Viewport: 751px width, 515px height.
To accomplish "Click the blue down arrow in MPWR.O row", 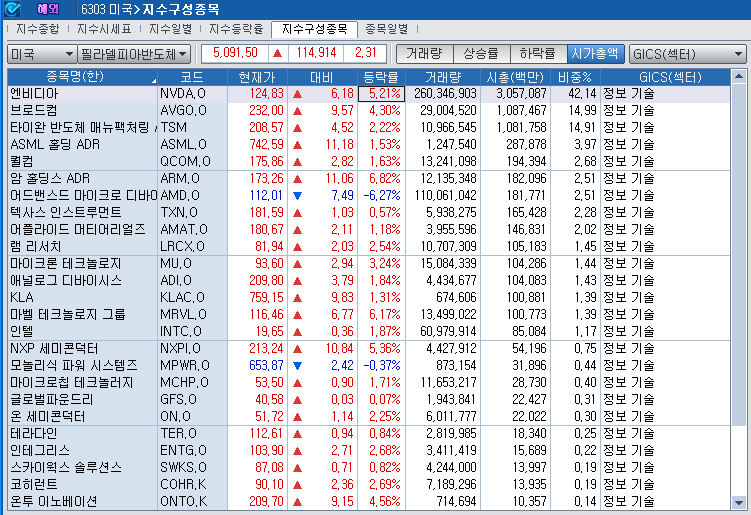I will [x=297, y=366].
